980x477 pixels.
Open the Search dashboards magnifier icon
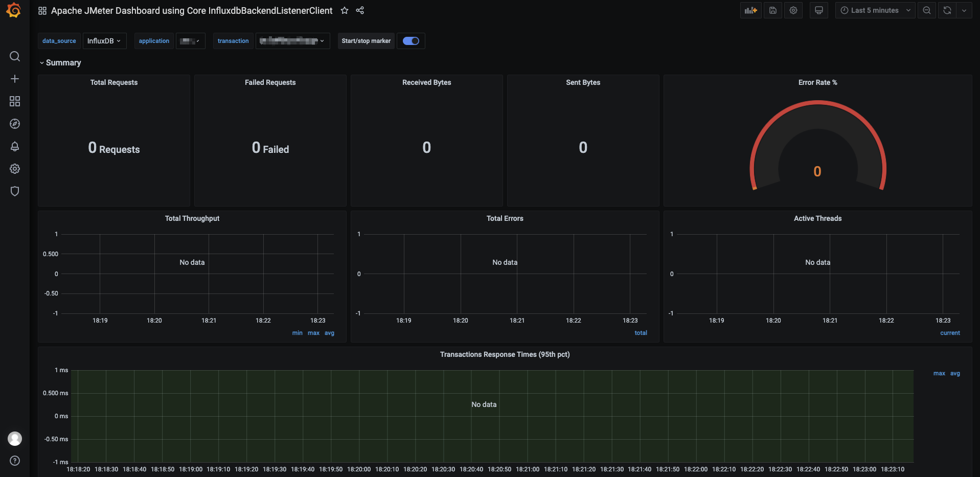pyautogui.click(x=15, y=56)
